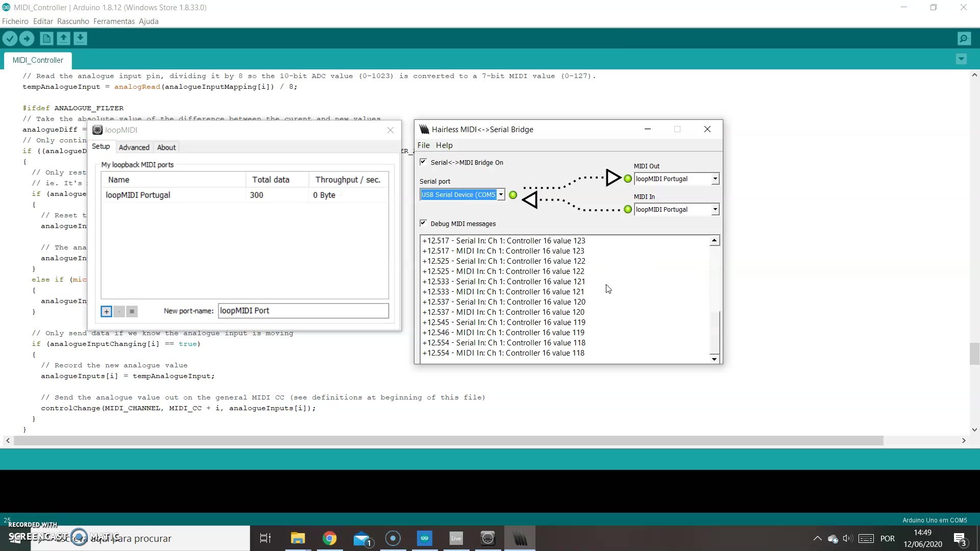The width and height of the screenshot is (980, 551).
Task: Open the Ferramentas menu
Action: coord(114,21)
